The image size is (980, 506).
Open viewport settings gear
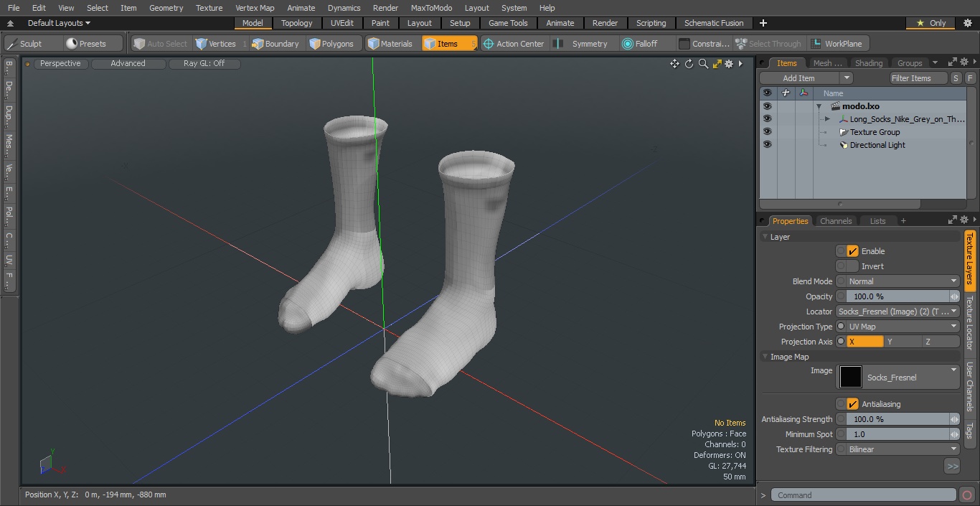click(729, 64)
